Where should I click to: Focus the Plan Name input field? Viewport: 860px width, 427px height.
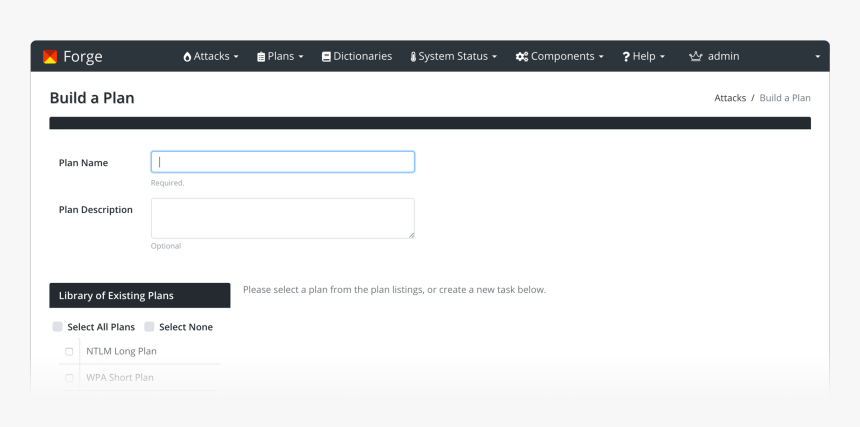click(283, 162)
